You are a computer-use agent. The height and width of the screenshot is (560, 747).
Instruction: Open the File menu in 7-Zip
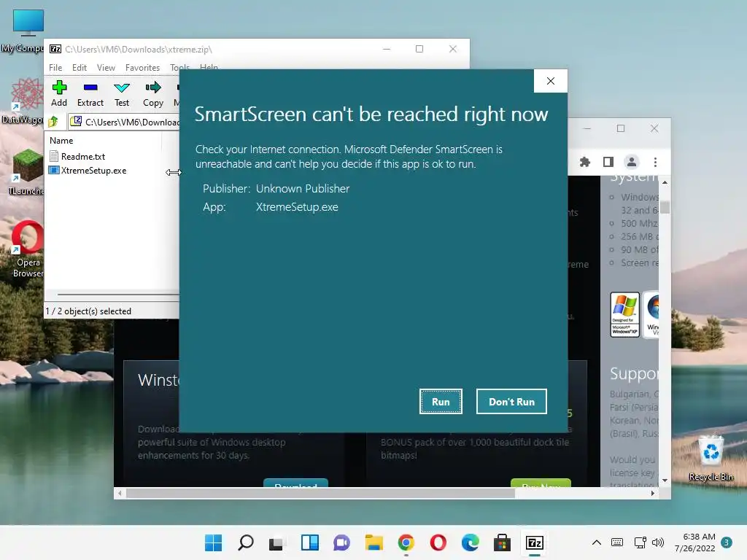(55, 68)
